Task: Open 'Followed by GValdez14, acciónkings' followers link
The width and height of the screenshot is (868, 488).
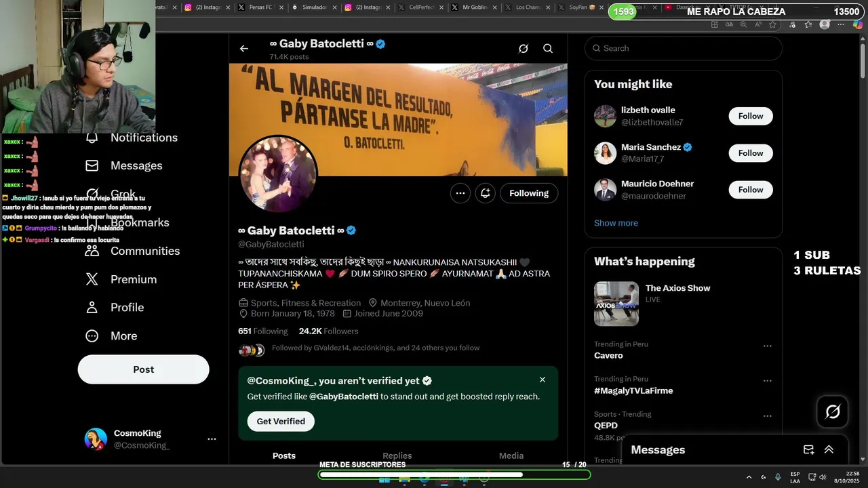Action: [376, 348]
